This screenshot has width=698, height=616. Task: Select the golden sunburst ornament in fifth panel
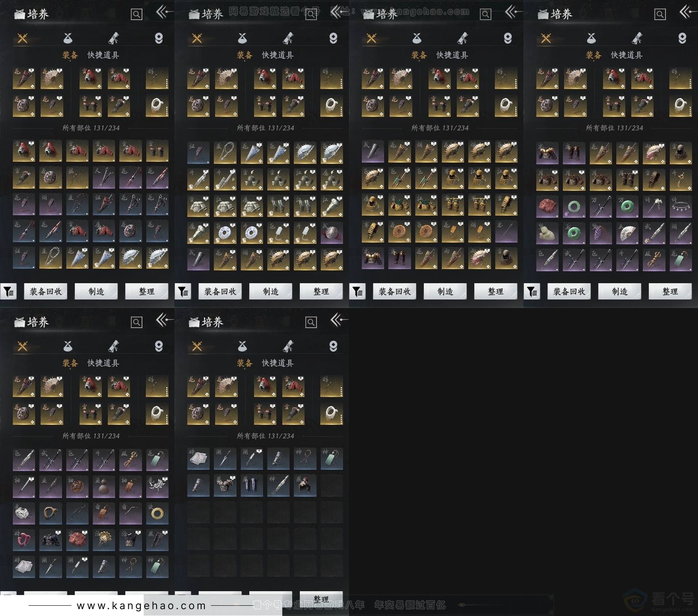pyautogui.click(x=104, y=539)
